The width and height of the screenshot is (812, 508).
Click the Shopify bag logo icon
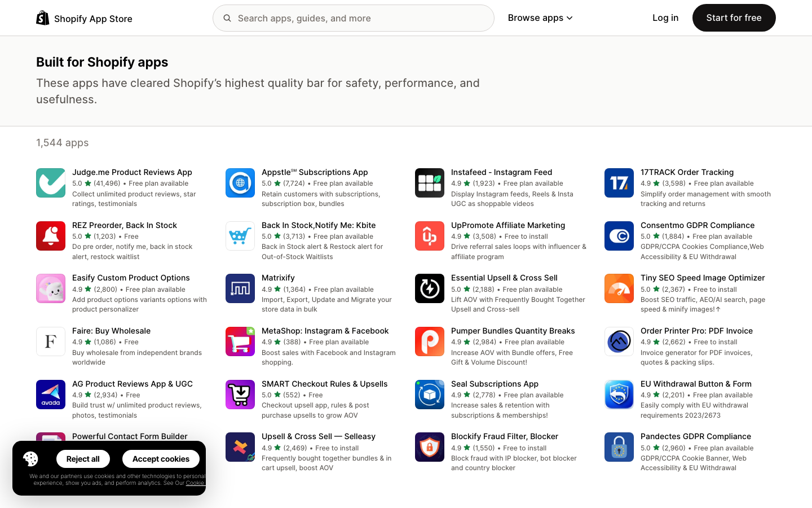point(43,18)
